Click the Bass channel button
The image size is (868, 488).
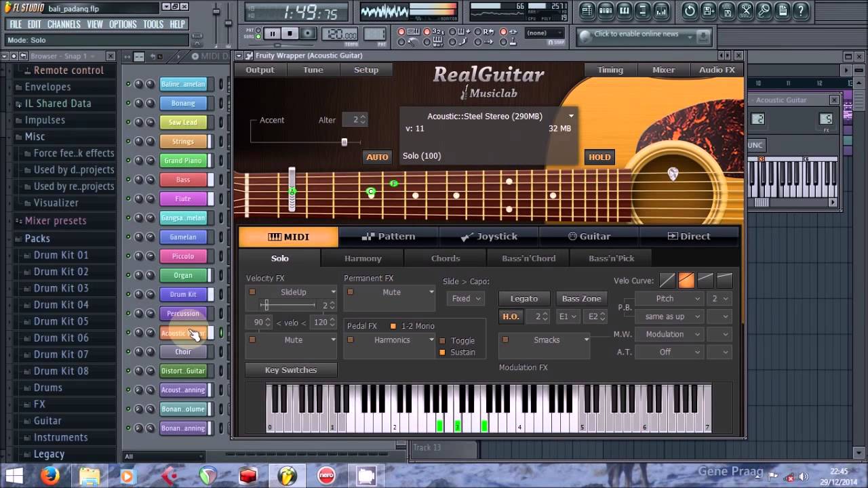pyautogui.click(x=183, y=180)
